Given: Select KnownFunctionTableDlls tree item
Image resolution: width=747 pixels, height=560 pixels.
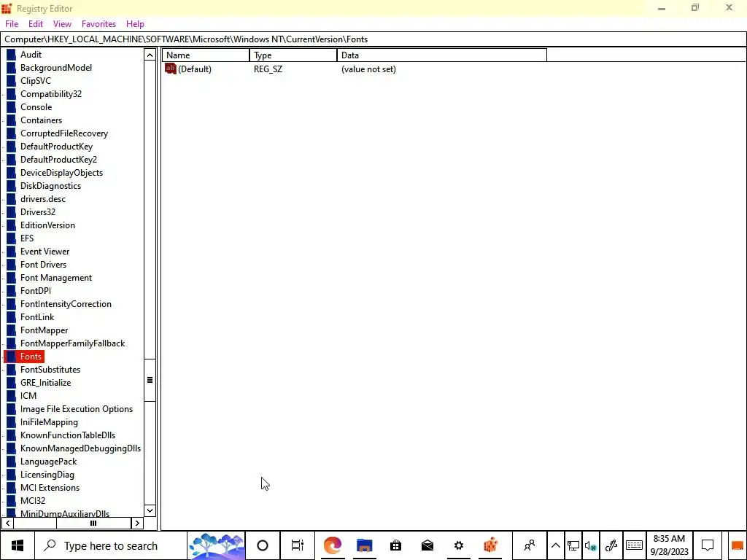Looking at the screenshot, I should point(68,435).
